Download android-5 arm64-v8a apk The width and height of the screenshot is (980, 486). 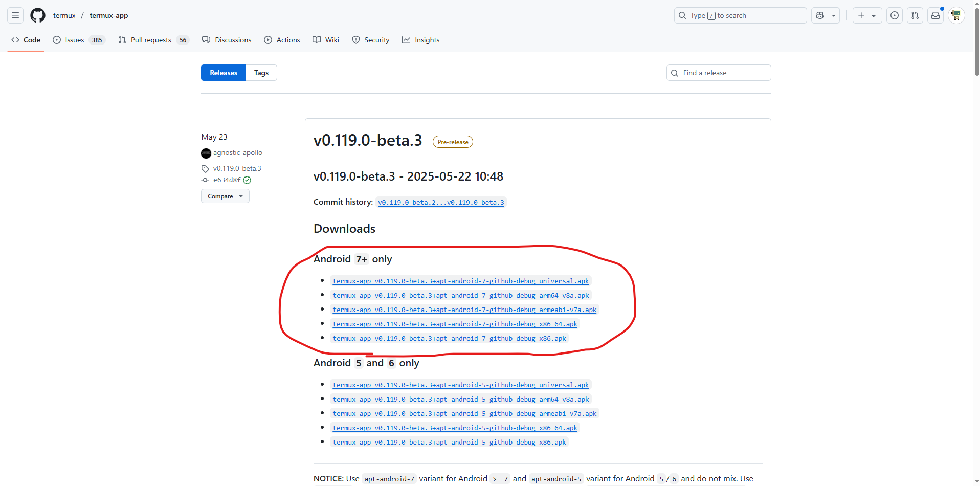460,400
